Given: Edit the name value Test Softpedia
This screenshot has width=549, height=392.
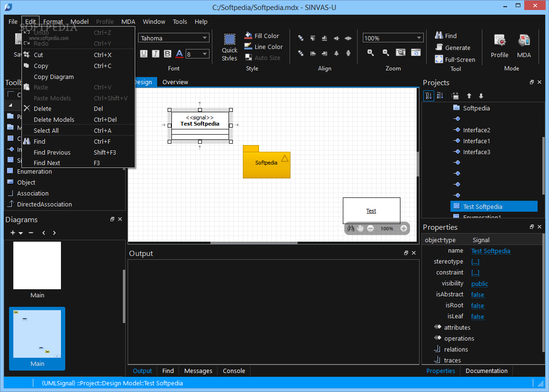Looking at the screenshot, I should click(490, 251).
